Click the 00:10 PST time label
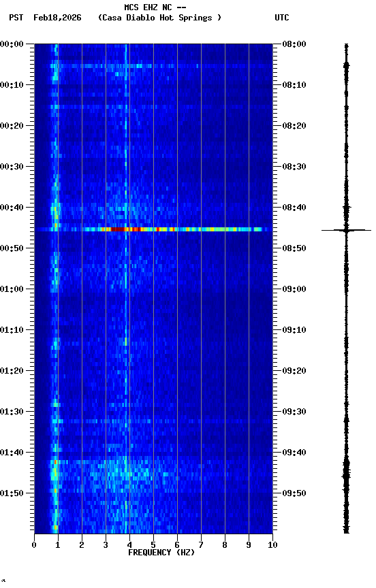This screenshot has width=376, height=588. pos(12,85)
